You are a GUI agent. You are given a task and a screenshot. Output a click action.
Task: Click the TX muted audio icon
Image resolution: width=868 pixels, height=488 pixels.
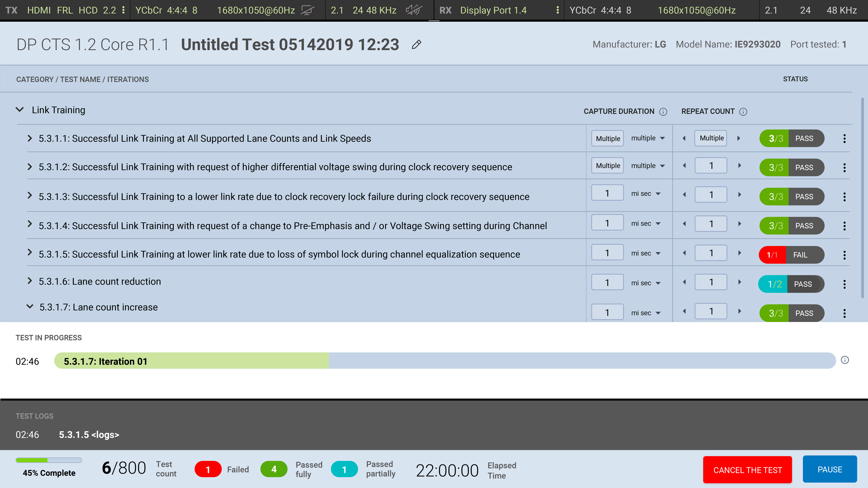[x=413, y=10]
